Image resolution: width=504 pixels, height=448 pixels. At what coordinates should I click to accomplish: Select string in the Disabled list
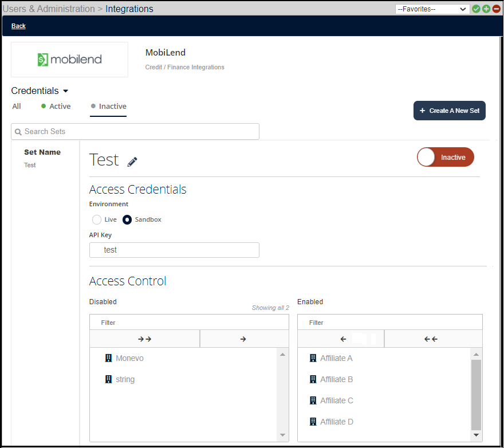click(x=125, y=379)
